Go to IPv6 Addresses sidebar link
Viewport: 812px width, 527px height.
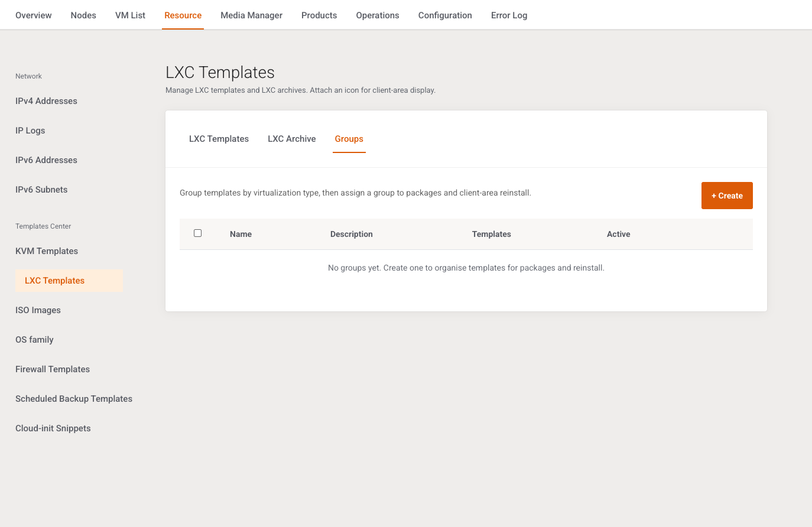[x=46, y=160]
